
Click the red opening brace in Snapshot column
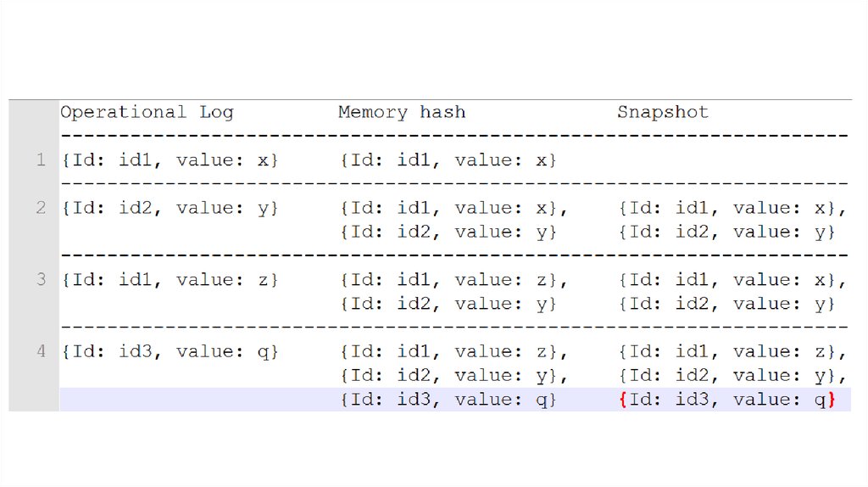tap(623, 400)
